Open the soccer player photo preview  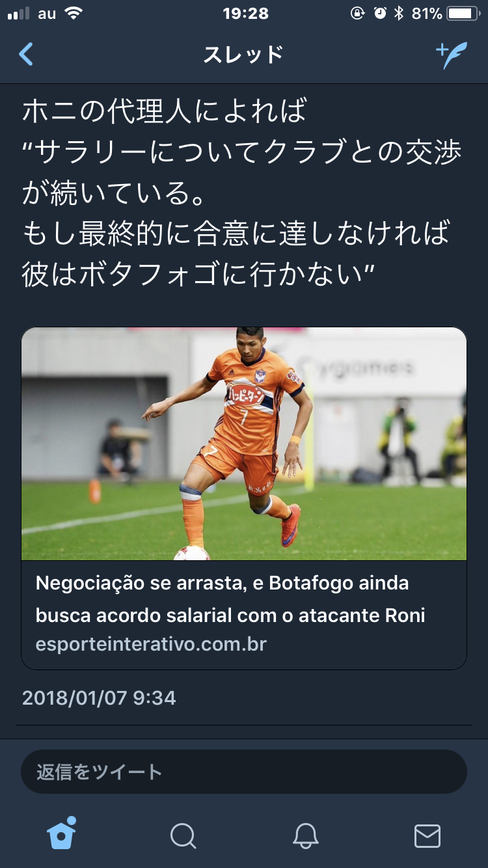[244, 444]
